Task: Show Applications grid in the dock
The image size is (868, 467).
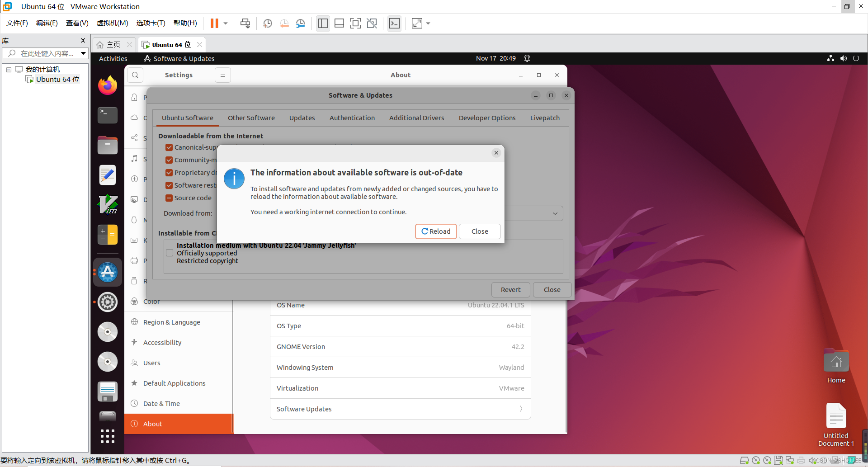Action: click(108, 436)
